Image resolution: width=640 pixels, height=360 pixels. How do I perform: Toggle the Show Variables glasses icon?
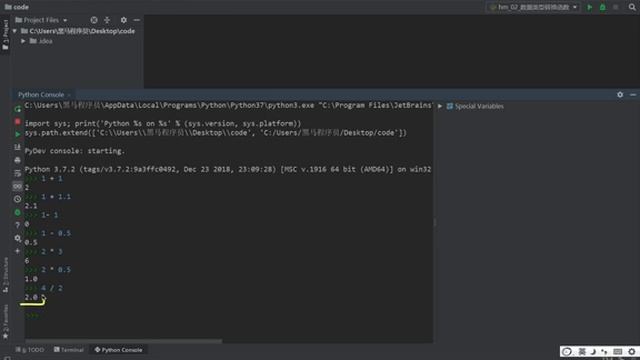[x=18, y=186]
